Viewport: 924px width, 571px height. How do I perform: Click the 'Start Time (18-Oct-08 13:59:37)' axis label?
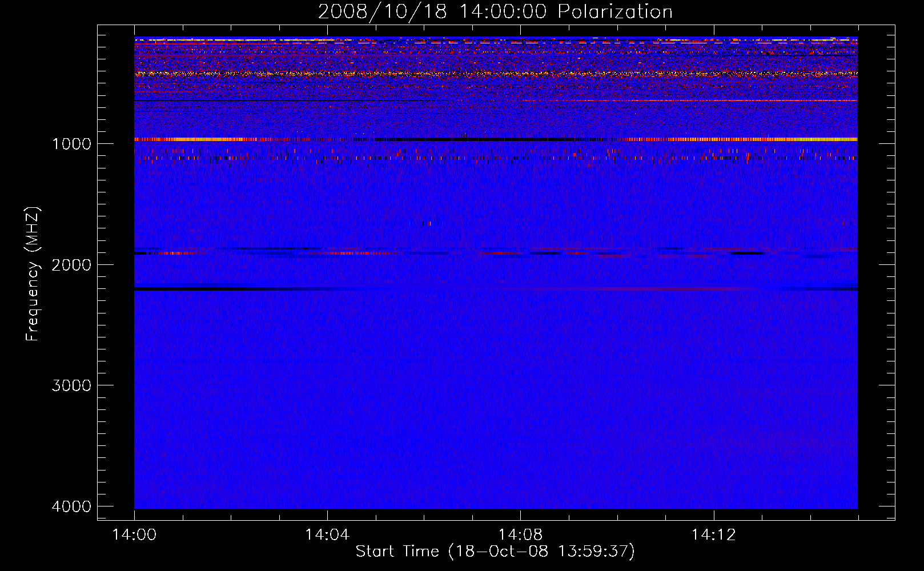pos(495,552)
